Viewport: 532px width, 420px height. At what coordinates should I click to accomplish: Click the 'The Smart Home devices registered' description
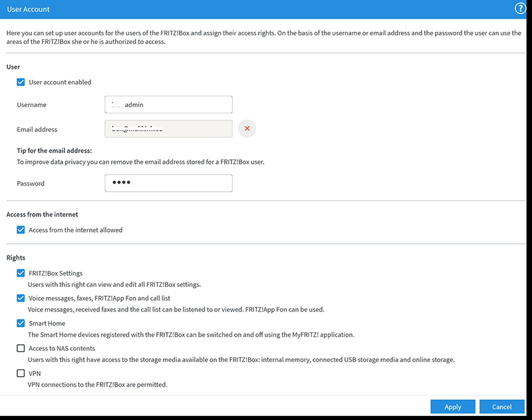coord(191,335)
